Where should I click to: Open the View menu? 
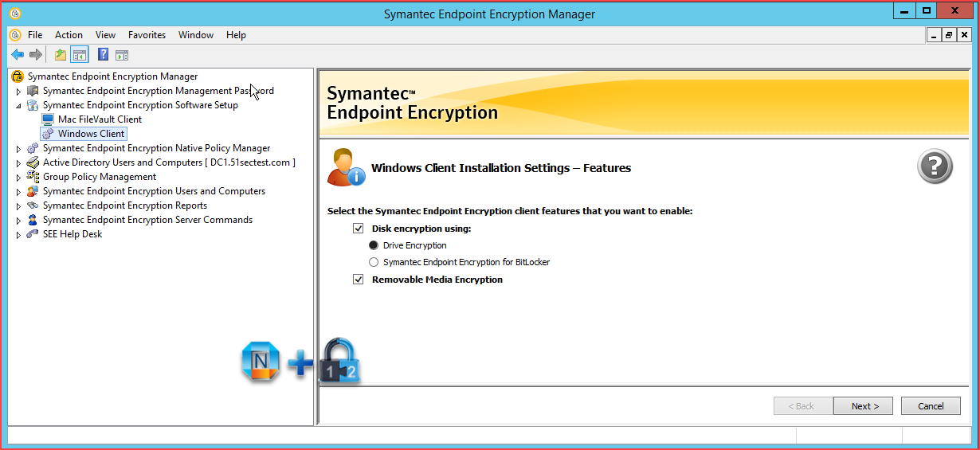(105, 35)
